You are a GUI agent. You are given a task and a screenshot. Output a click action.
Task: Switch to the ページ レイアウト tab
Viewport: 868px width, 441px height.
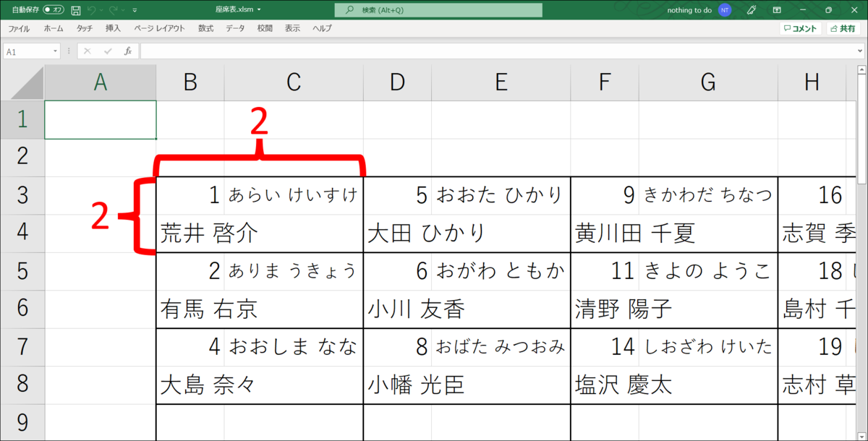point(159,28)
